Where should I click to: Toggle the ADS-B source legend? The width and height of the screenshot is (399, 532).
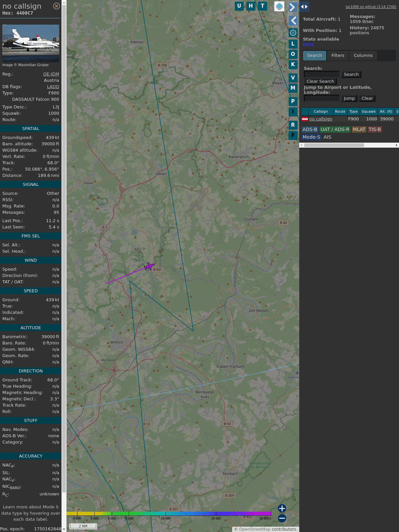coord(310,130)
